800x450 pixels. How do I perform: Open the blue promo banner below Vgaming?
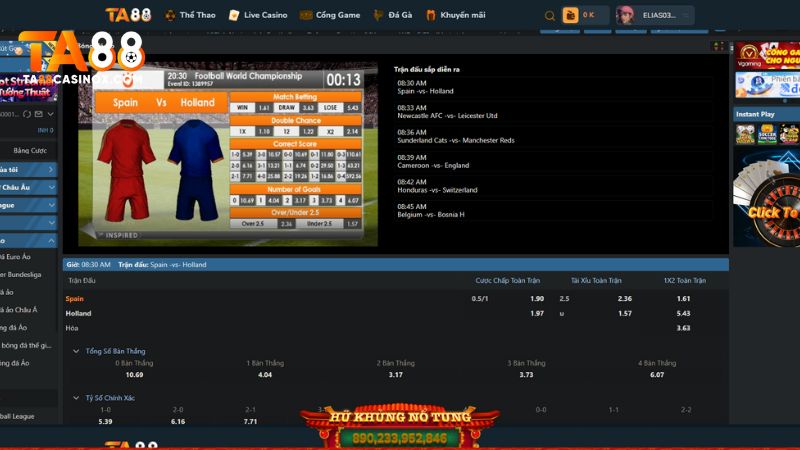[767, 84]
